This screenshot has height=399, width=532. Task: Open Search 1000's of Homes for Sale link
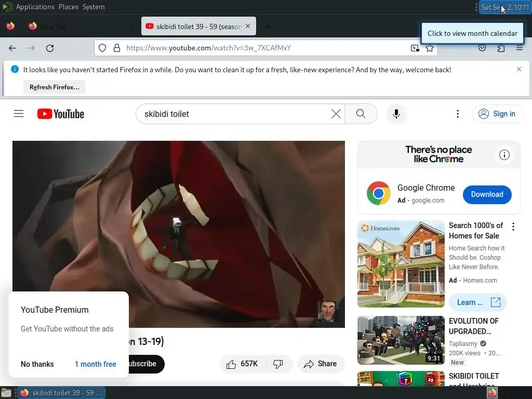[476, 231]
